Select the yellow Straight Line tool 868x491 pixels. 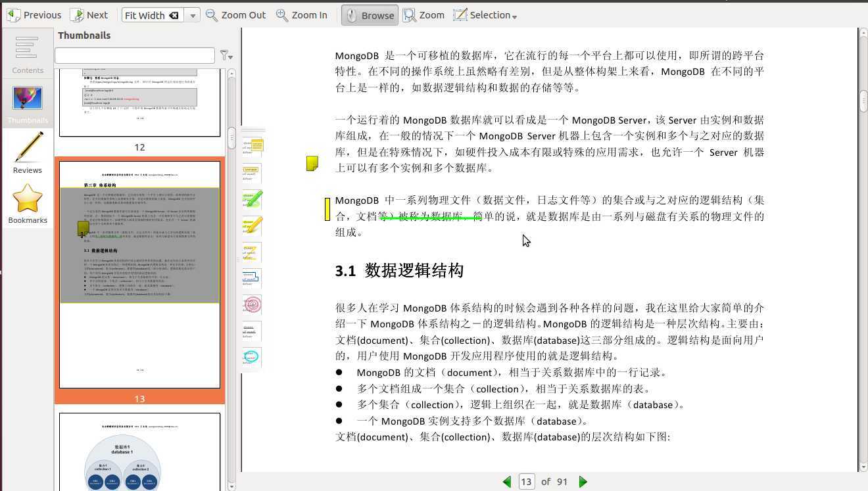point(252,252)
